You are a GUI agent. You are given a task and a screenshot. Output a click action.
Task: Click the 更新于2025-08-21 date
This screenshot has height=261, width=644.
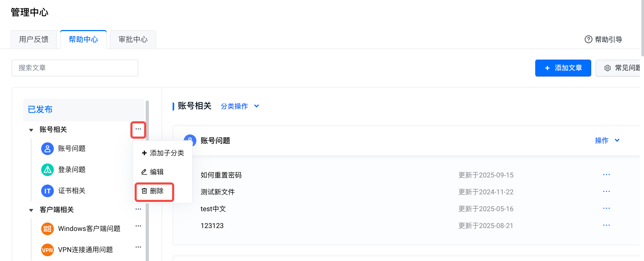click(486, 226)
